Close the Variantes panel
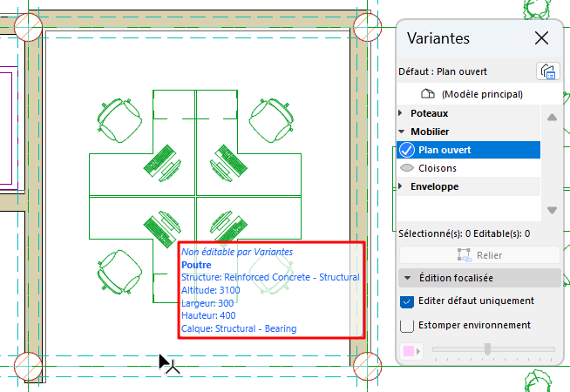This screenshot has height=392, width=570. point(541,37)
